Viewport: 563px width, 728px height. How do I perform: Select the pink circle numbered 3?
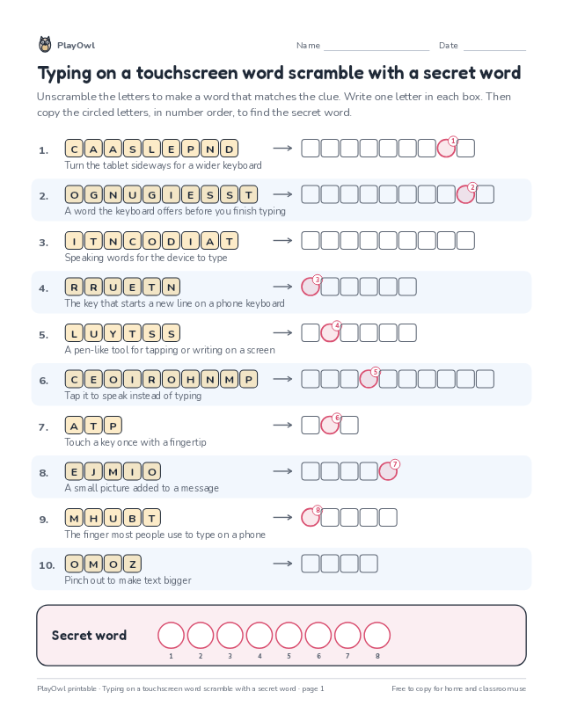point(311,287)
